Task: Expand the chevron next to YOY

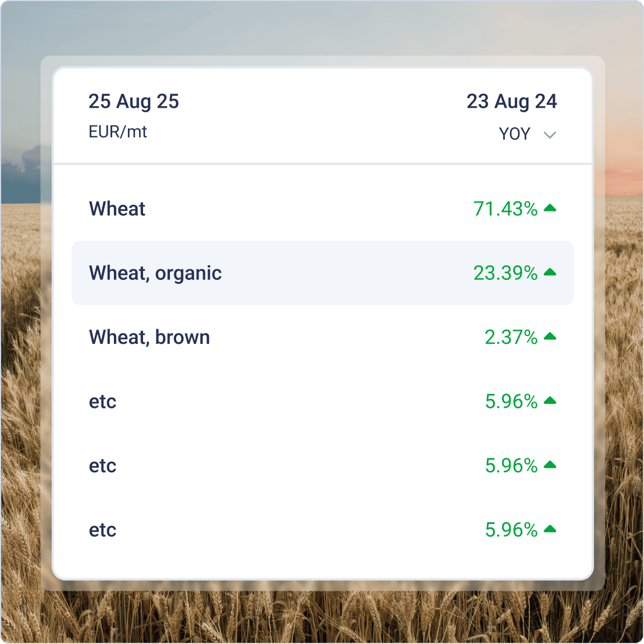Action: [550, 135]
